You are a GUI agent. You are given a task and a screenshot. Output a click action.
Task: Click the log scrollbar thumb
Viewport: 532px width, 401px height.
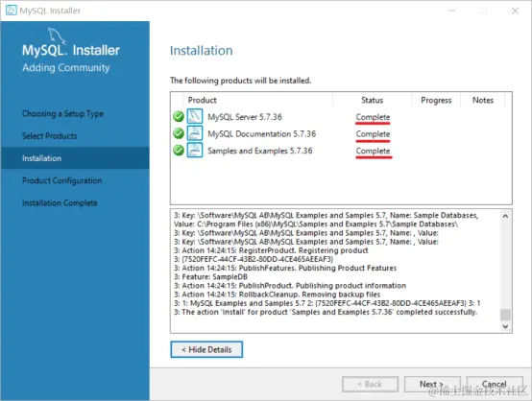coord(505,315)
